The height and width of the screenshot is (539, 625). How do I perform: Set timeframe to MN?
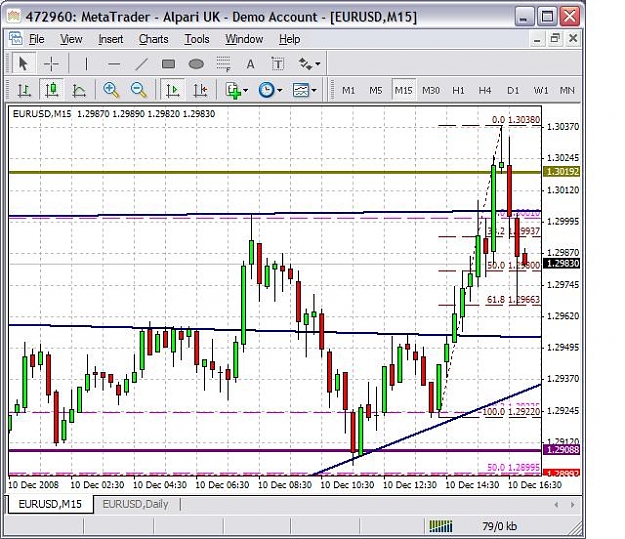567,90
